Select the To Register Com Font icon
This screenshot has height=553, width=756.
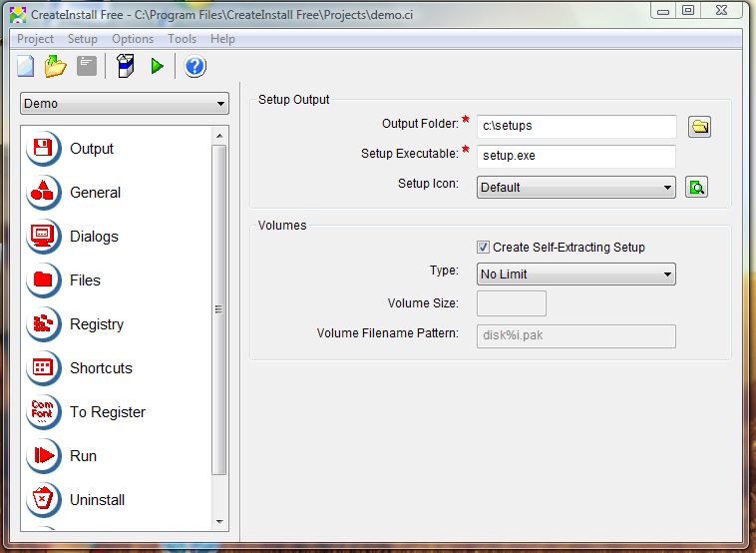click(44, 411)
